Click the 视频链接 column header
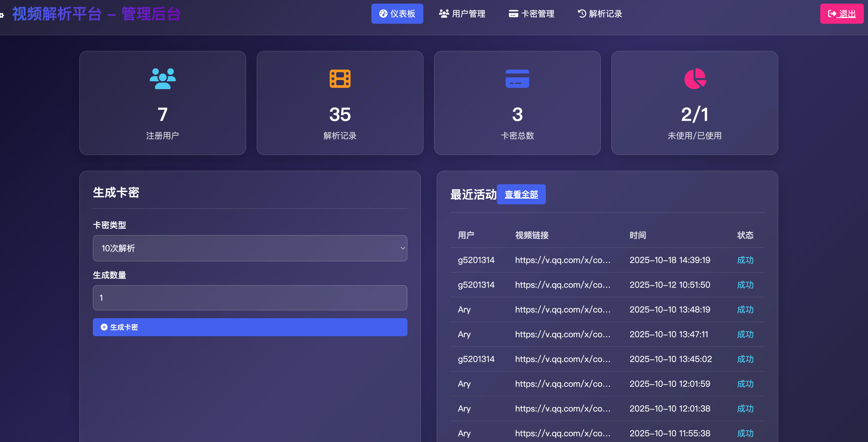This screenshot has height=442, width=868. click(x=532, y=235)
